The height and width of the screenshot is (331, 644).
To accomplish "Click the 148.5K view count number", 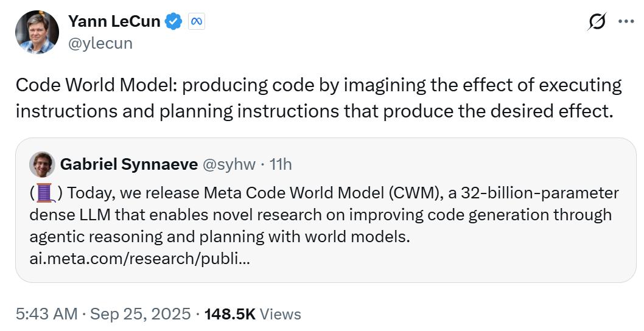I will (x=230, y=314).
